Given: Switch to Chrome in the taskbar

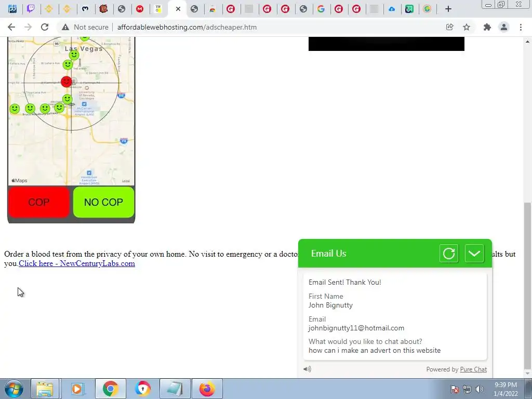Looking at the screenshot, I should (x=111, y=389).
